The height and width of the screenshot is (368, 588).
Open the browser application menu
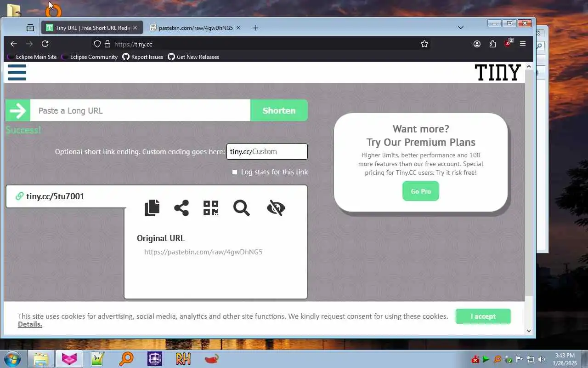click(x=523, y=44)
